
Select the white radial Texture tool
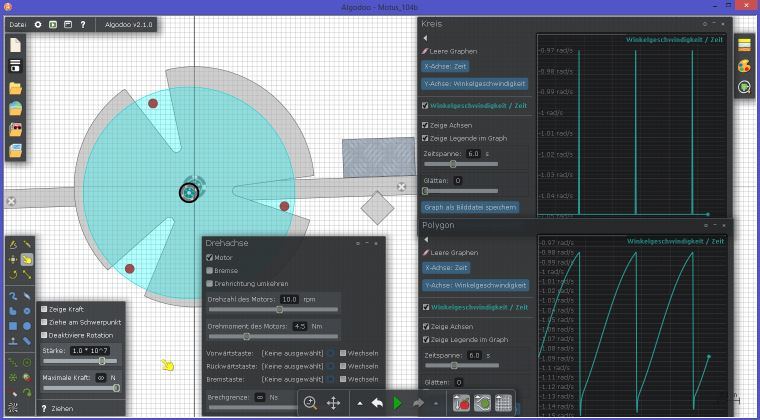point(13,407)
